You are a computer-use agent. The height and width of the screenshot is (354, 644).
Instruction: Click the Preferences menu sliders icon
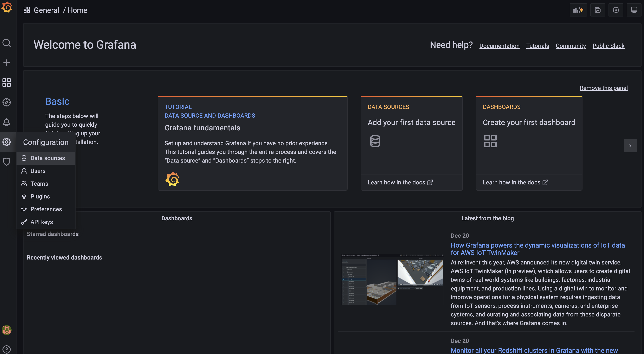tap(24, 209)
